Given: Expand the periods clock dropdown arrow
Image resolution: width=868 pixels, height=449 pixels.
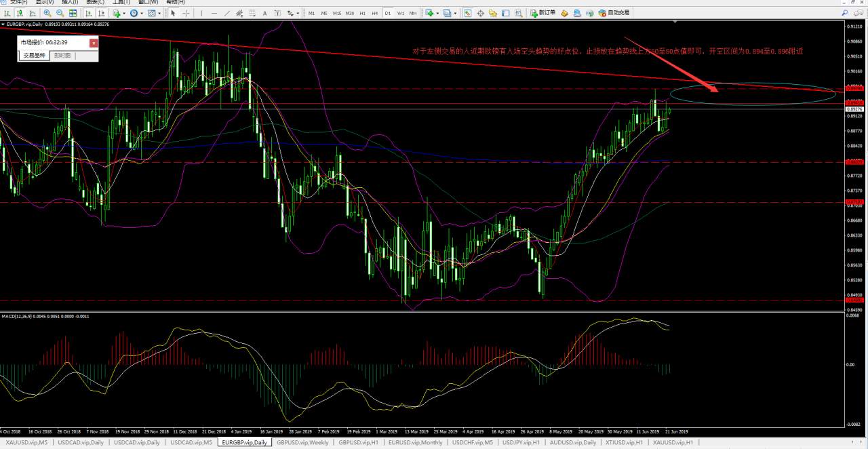Looking at the screenshot, I should pyautogui.click(x=142, y=13).
